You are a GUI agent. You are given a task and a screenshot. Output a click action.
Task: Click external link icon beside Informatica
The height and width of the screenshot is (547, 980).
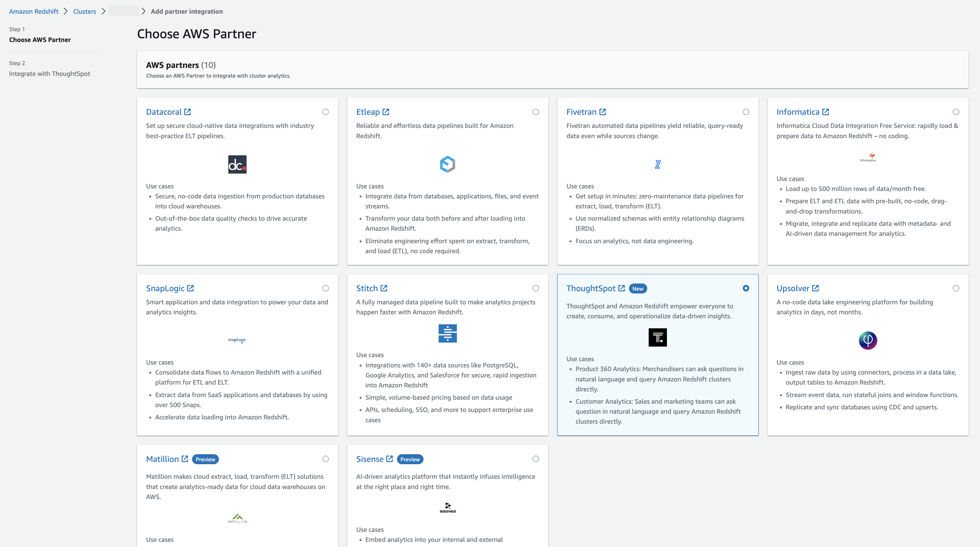click(826, 112)
